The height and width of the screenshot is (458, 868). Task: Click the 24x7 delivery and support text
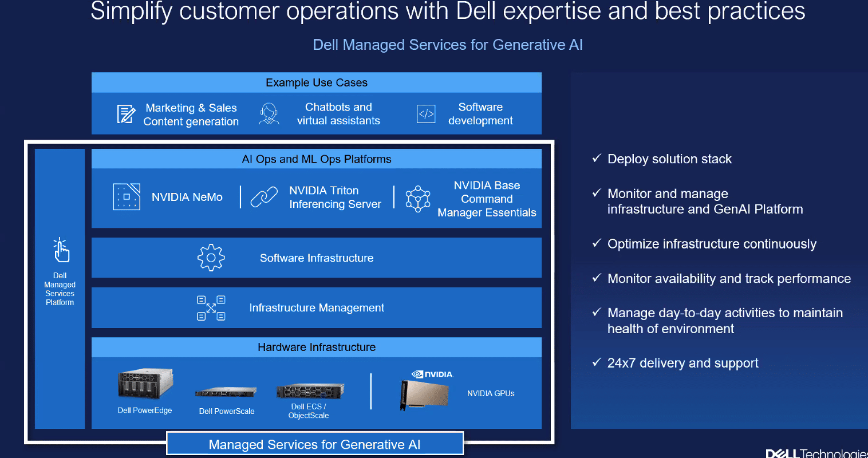[x=682, y=363]
